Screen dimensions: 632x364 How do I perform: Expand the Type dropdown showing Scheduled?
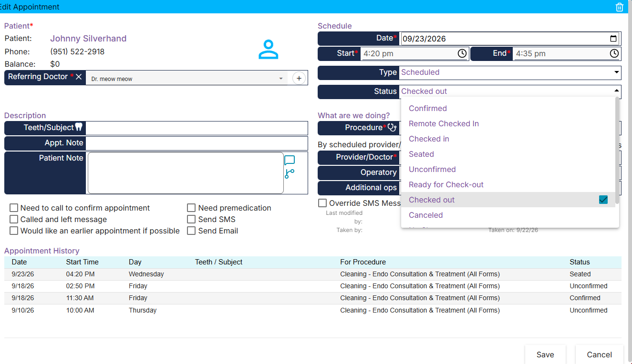[x=510, y=72]
